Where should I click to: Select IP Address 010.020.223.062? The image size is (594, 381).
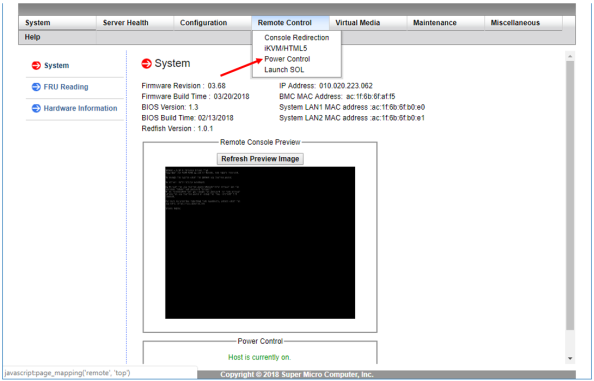tap(346, 86)
